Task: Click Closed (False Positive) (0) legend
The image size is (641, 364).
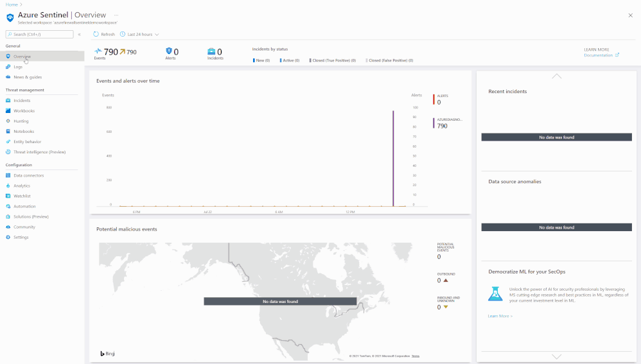Action: coord(390,60)
